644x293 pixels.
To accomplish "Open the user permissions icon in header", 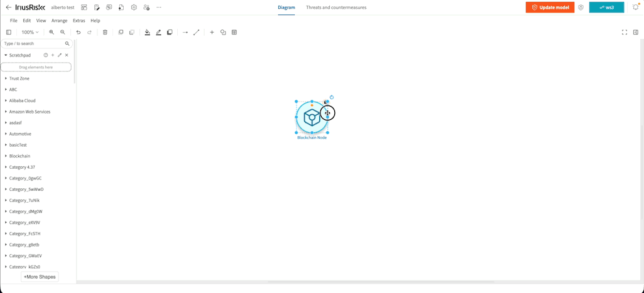I will pos(146,8).
